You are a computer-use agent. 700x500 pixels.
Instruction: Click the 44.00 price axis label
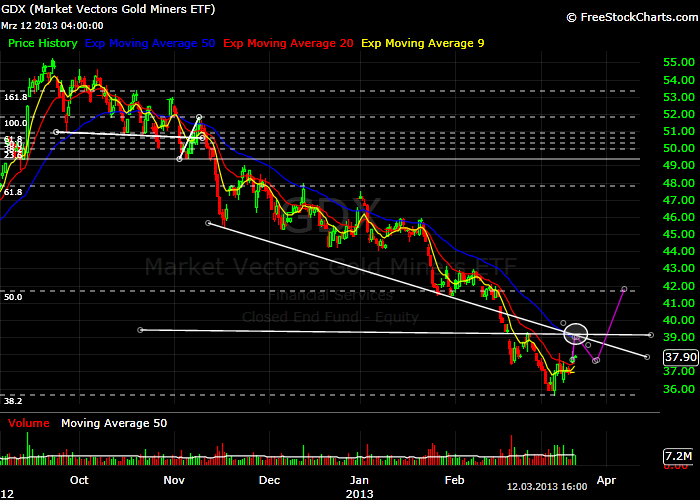[x=679, y=251]
